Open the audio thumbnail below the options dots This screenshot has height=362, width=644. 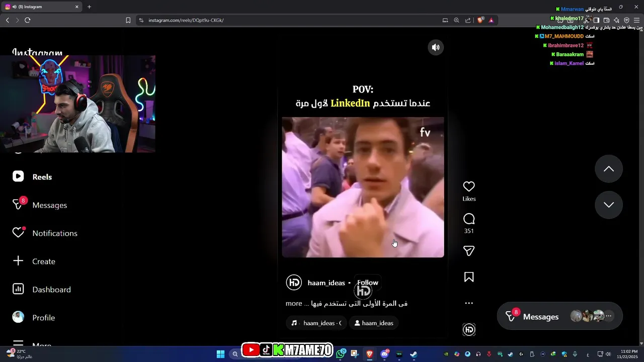coord(469,329)
